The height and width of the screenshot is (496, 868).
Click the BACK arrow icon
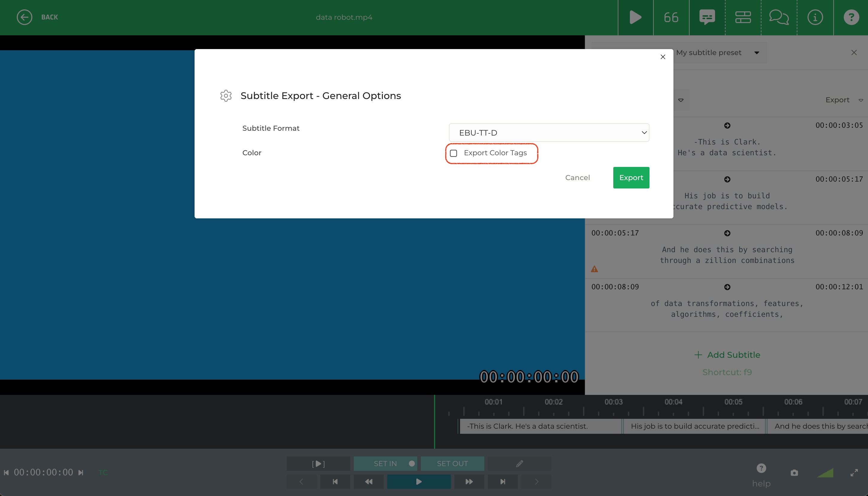pyautogui.click(x=24, y=17)
